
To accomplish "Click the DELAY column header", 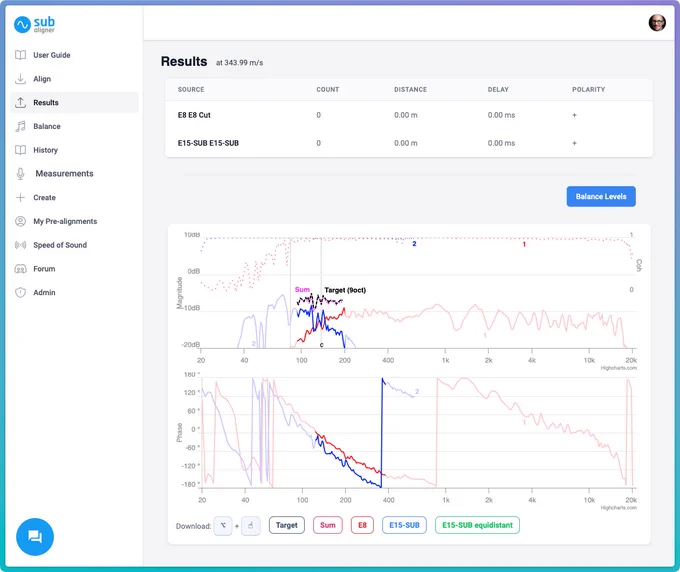I will tap(498, 89).
